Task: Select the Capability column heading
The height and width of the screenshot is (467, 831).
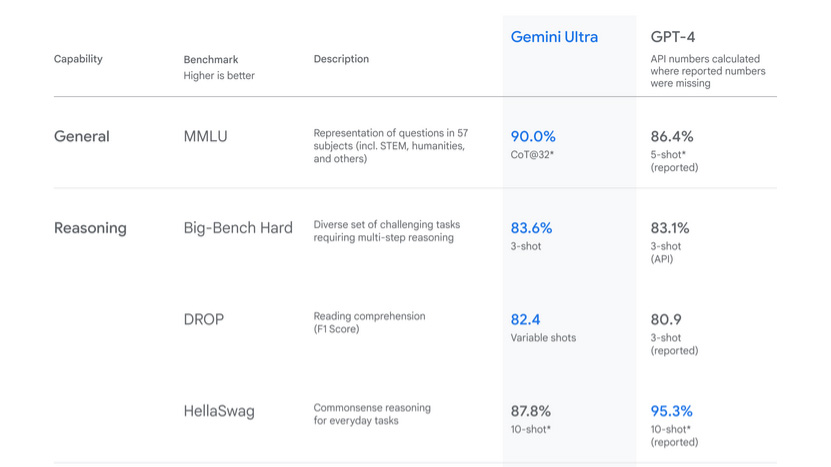Action: 78,59
